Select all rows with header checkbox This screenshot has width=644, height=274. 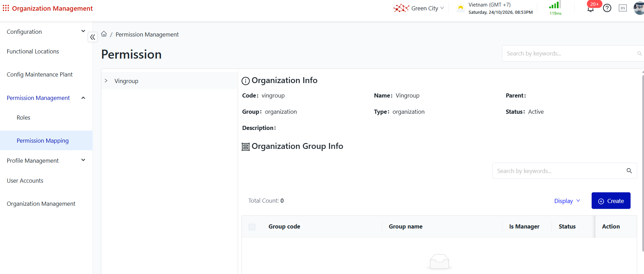tap(252, 227)
